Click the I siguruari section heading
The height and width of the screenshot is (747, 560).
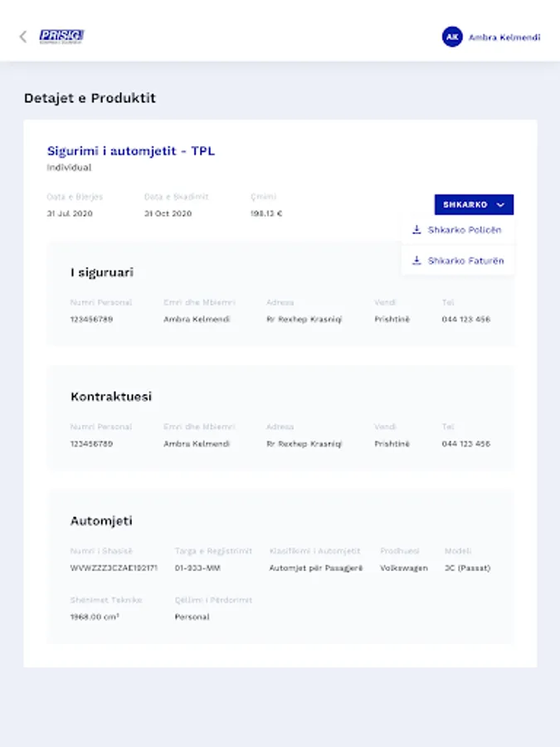pyautogui.click(x=102, y=272)
